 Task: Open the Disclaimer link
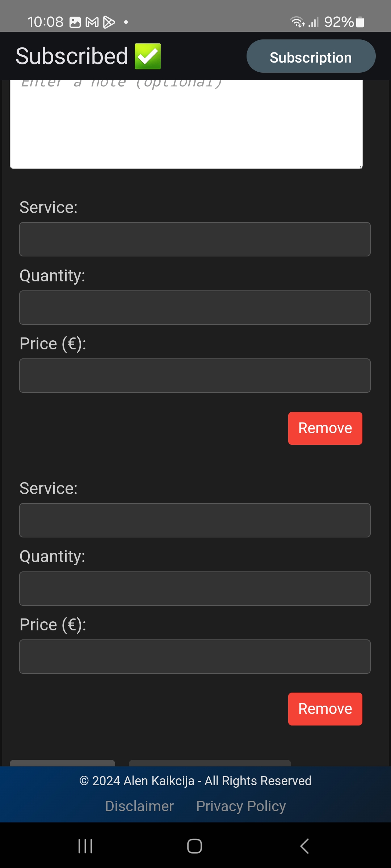[x=139, y=806]
